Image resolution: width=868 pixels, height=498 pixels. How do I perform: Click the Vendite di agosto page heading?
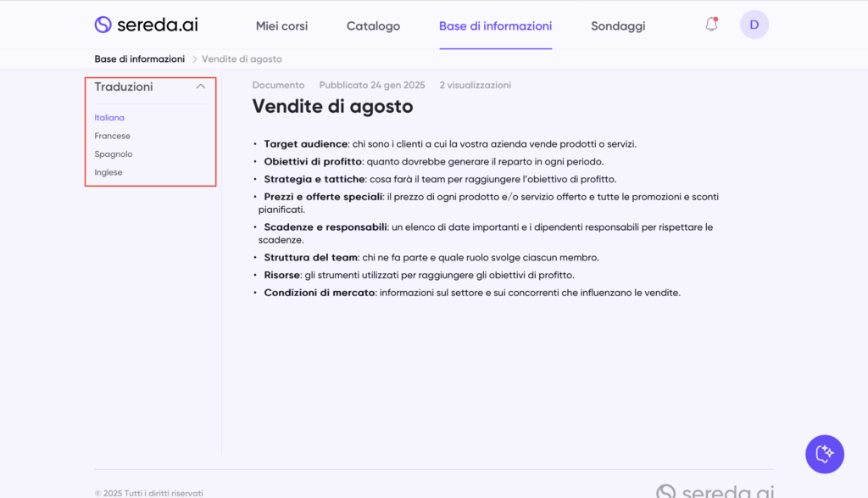[332, 107]
